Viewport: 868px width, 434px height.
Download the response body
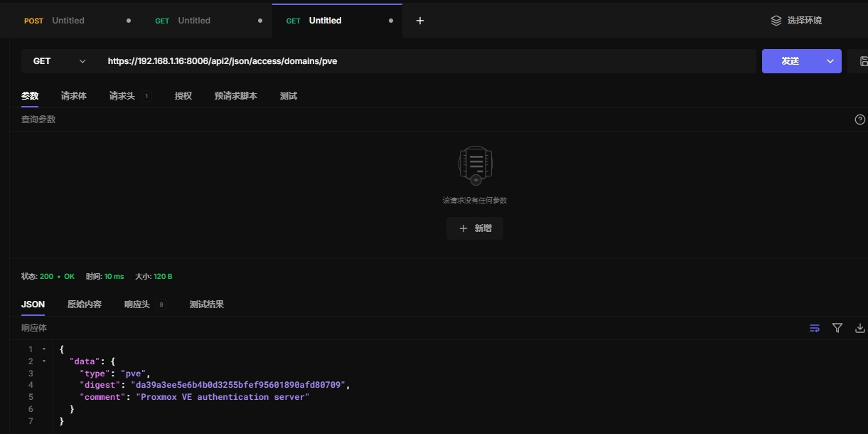860,328
